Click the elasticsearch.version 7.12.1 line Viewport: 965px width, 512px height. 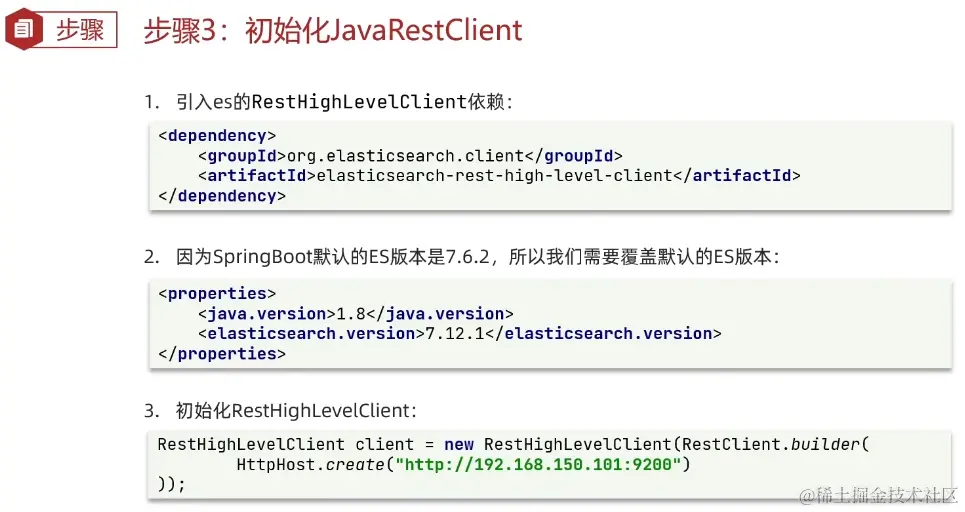click(460, 334)
